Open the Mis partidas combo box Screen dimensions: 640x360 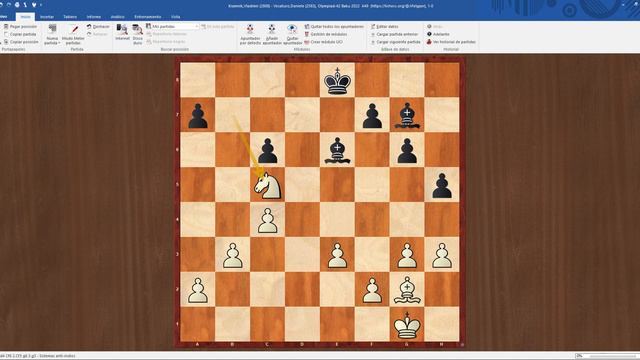point(175,27)
